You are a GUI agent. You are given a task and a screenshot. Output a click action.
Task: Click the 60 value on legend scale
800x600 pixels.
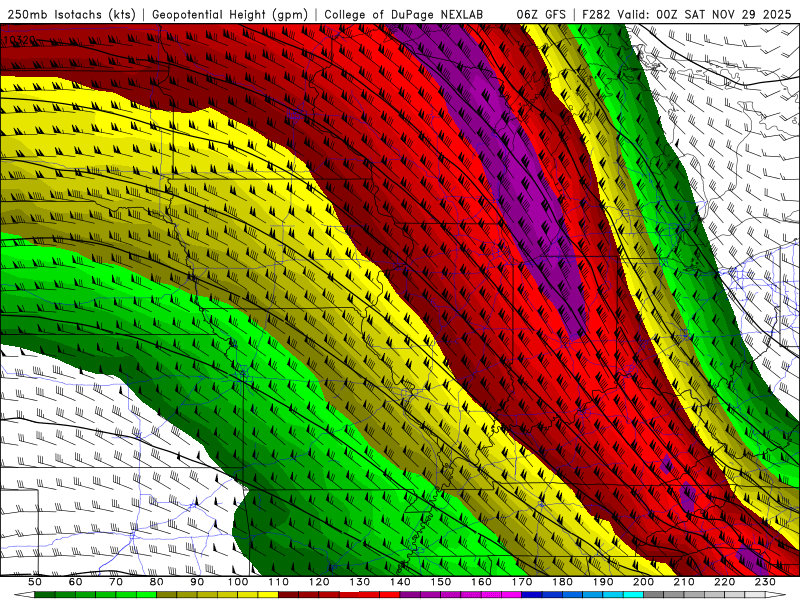click(x=75, y=582)
